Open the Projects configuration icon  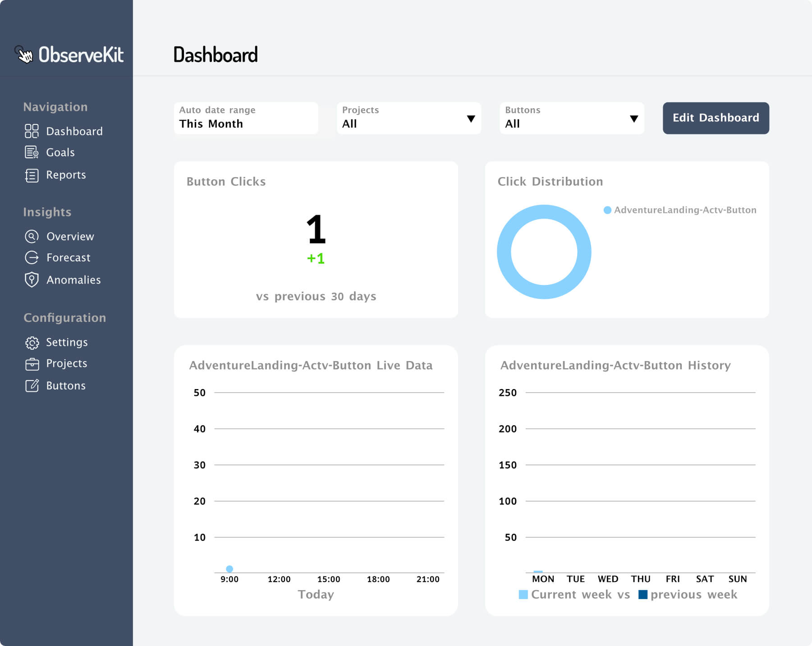32,364
